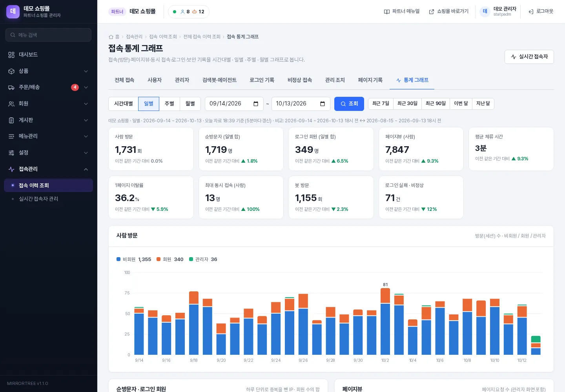
Task: Focus the 메뉴 검색 search field
Action: pyautogui.click(x=49, y=35)
